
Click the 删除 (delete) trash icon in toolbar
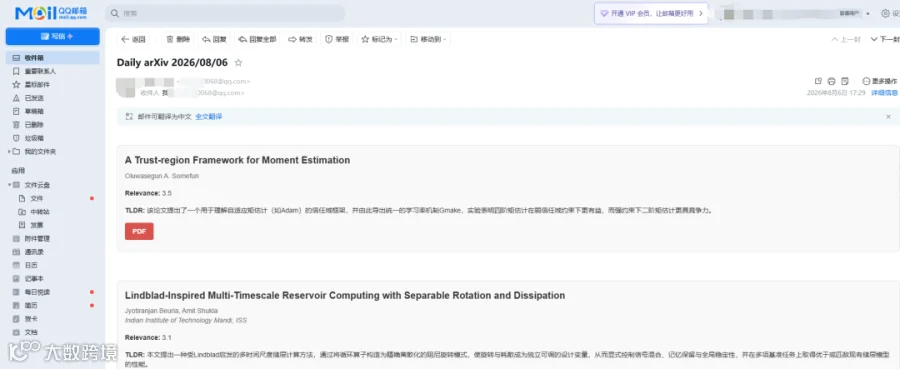[170, 40]
